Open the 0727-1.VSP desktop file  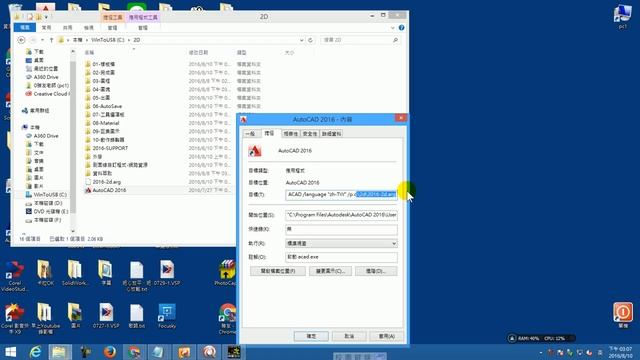106,316
